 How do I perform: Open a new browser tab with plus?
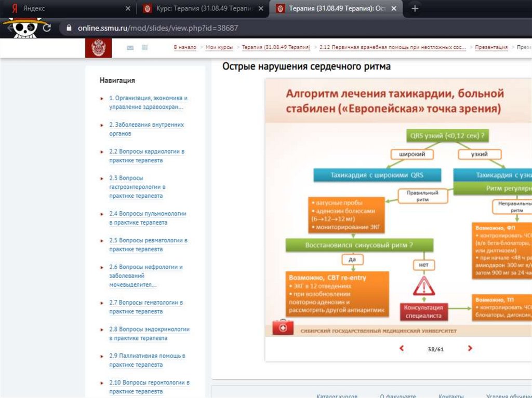(415, 8)
